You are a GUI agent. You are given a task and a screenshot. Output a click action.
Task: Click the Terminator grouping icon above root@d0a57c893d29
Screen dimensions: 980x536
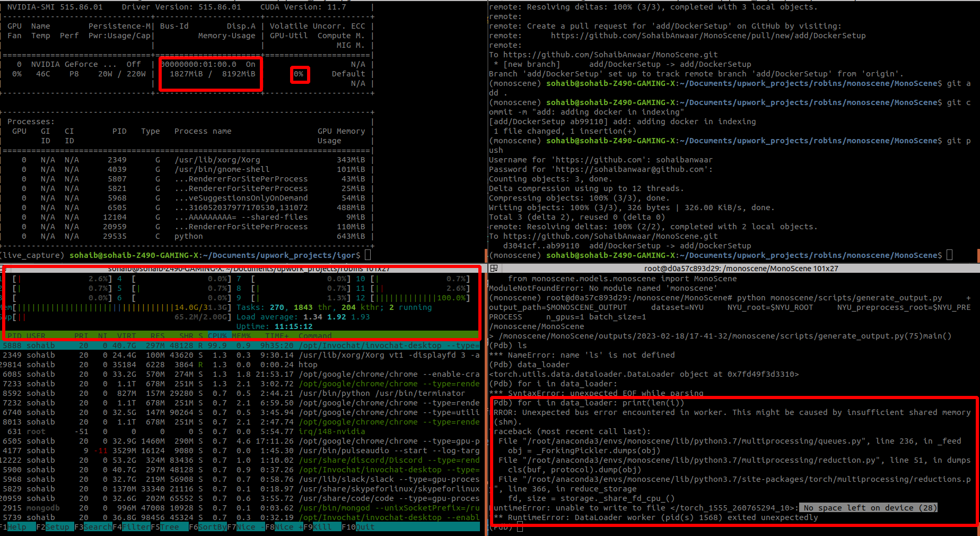[493, 268]
